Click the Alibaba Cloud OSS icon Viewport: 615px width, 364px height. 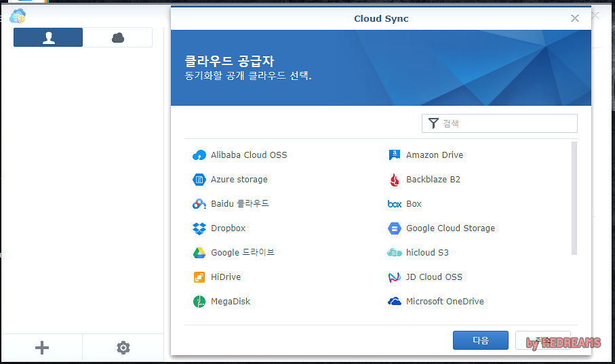199,155
